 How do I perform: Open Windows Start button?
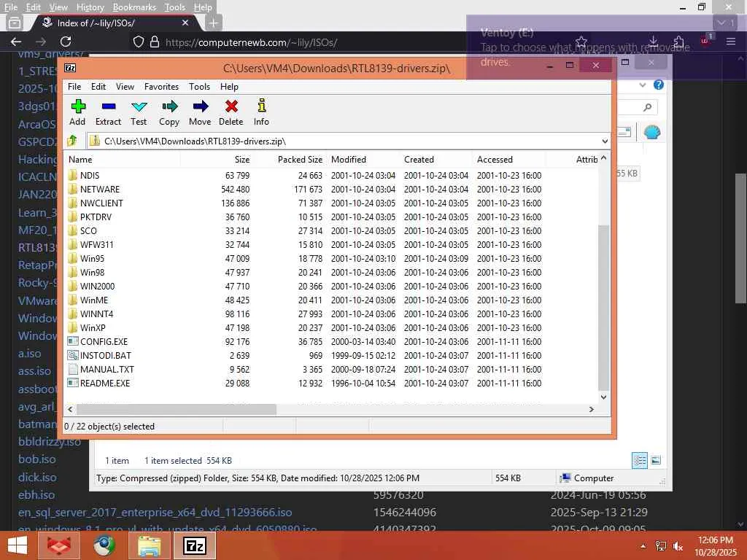click(x=18, y=545)
